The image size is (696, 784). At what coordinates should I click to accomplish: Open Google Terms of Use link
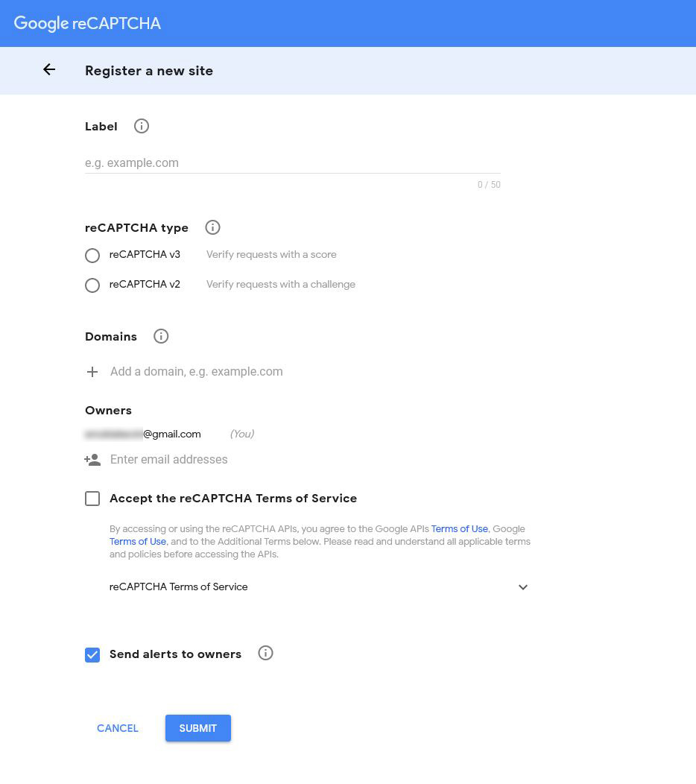coord(138,542)
